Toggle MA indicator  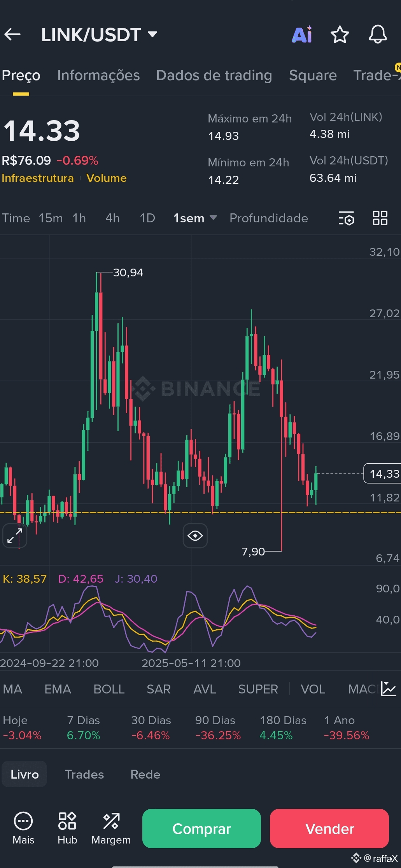12,689
